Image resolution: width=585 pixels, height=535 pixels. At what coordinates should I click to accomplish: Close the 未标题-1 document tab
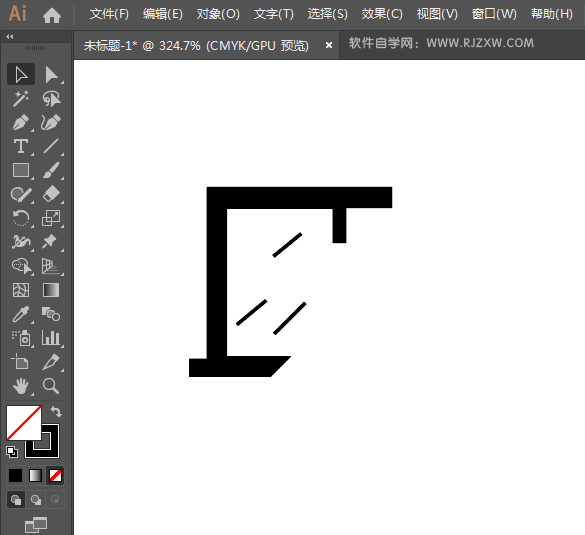(x=329, y=45)
